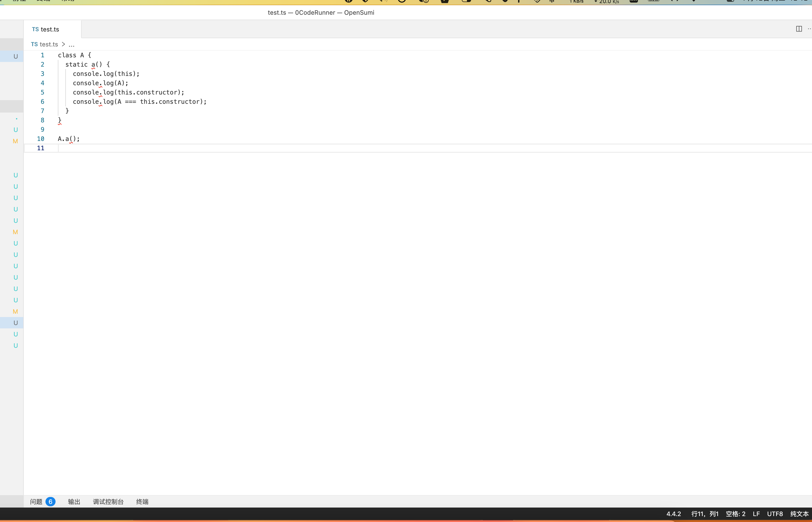Expand the breadcrumb ellipsis after test.ts
Screen dimensions: 812x522
pyautogui.click(x=72, y=44)
